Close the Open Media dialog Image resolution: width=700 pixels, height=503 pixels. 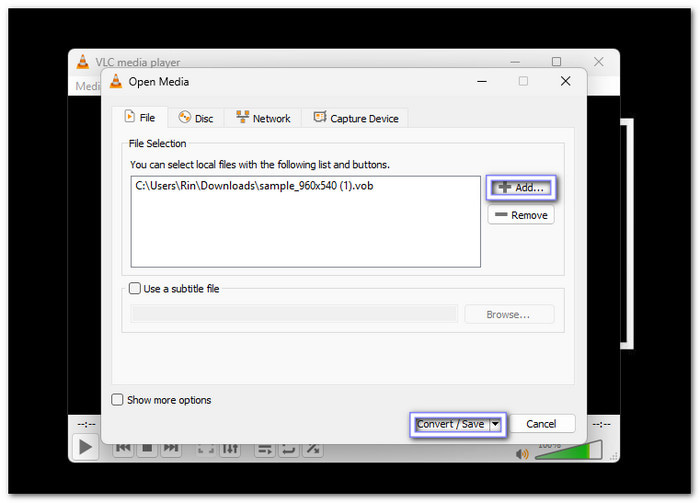pyautogui.click(x=565, y=81)
